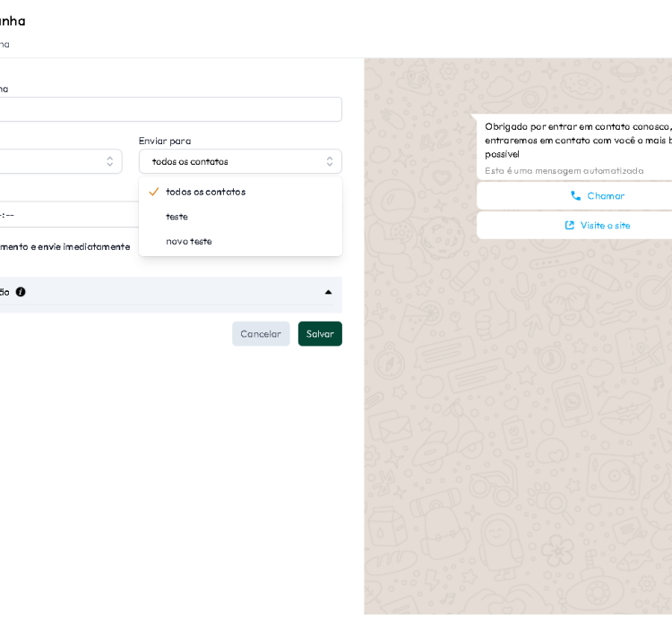This screenshot has height=618, width=672.
Task: Click the orange checkmark beside todos os contatos
Action: pyautogui.click(x=154, y=192)
